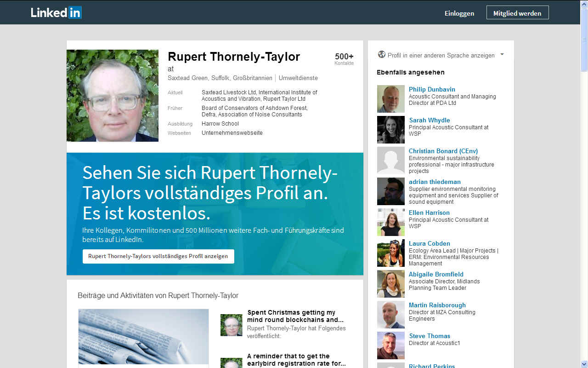Open Steve Thomas's profile photo
Screen dimensions: 588x368
point(391,345)
